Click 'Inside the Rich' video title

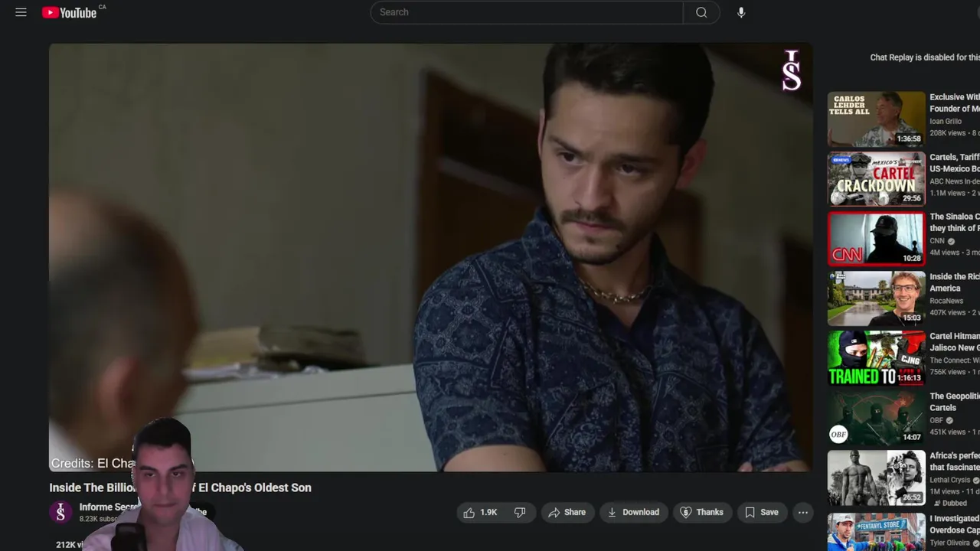955,282
